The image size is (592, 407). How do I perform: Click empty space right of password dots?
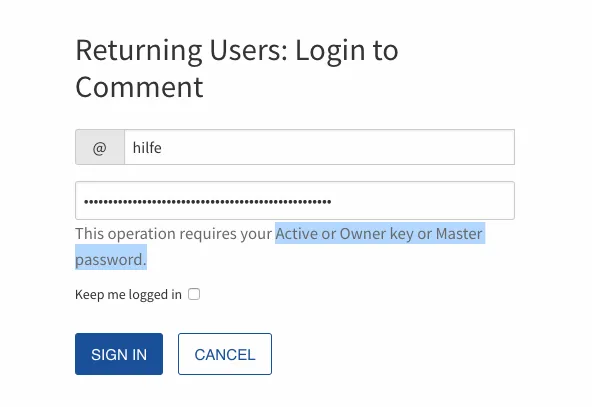click(421, 200)
